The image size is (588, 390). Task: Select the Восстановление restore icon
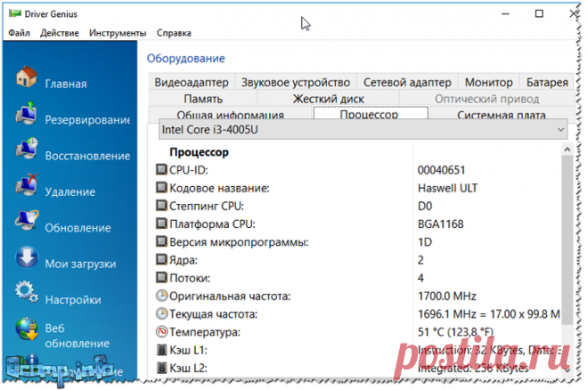(x=25, y=152)
